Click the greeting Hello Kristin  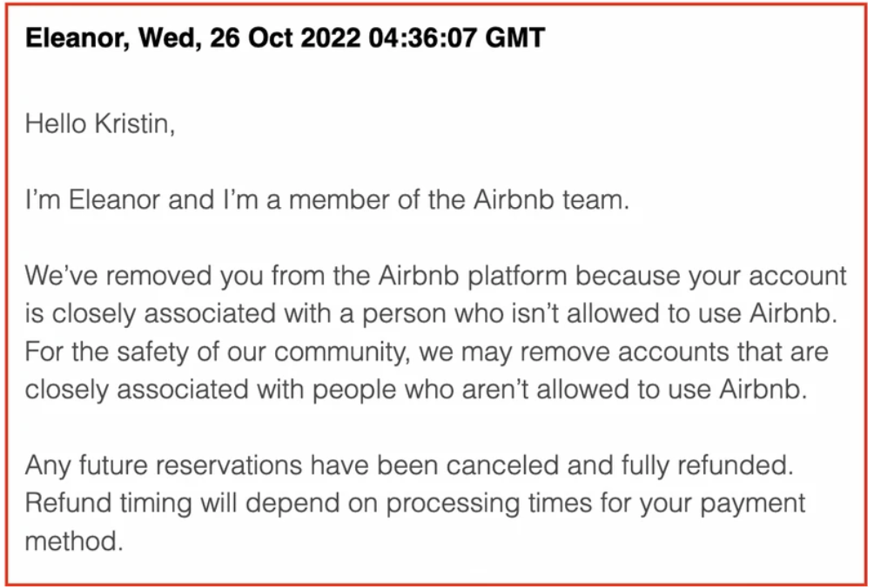coord(100,123)
